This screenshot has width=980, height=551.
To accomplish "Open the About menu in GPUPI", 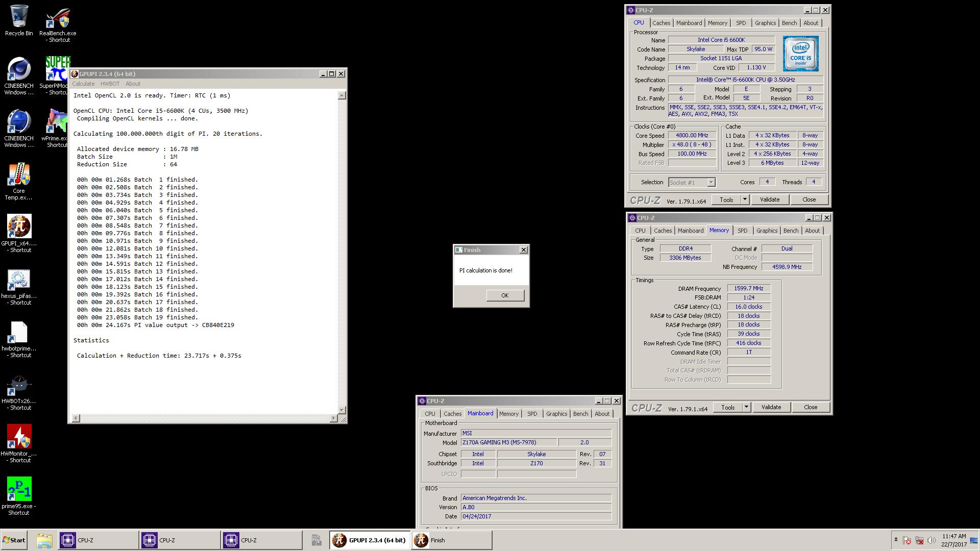I will point(133,84).
